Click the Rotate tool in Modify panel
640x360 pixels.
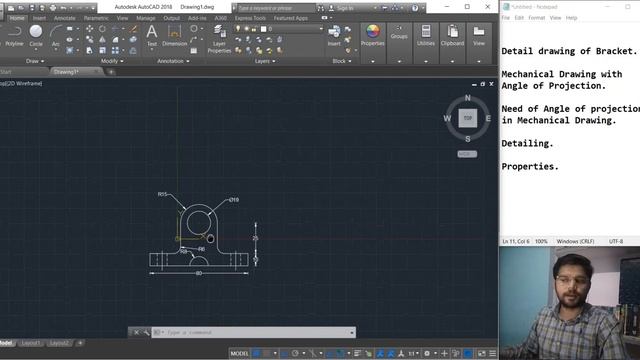(x=102, y=29)
